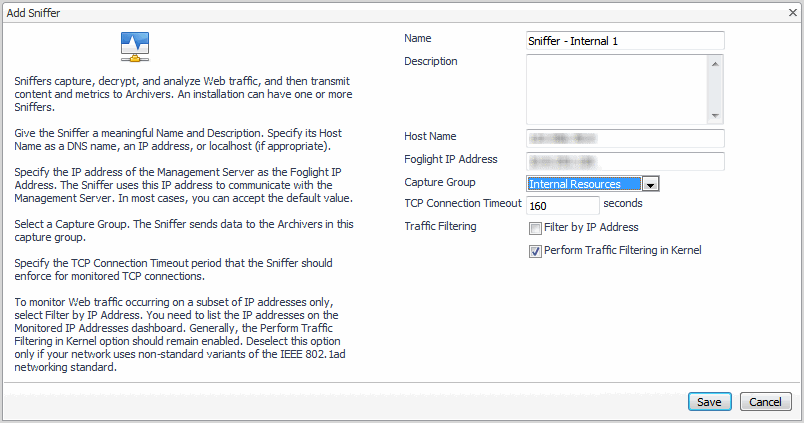The height and width of the screenshot is (423, 804).
Task: Click the TCP Connection Timeout value 160
Action: 562,205
